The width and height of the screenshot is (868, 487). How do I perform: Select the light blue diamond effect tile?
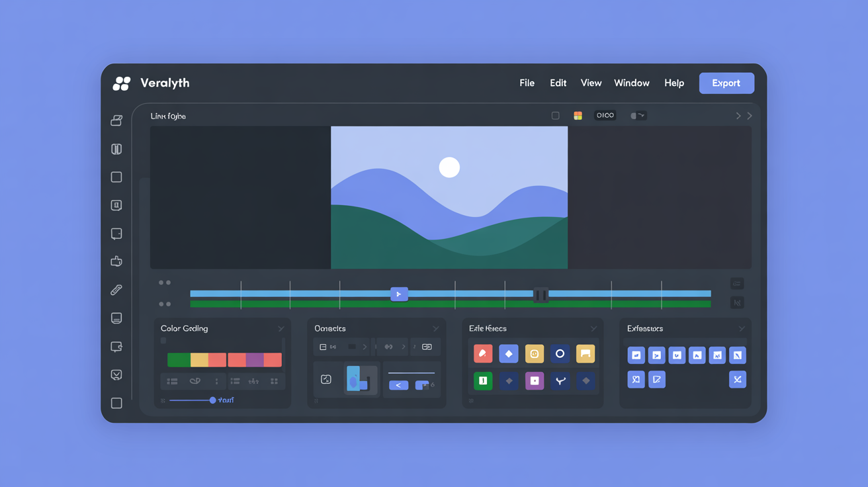click(x=508, y=354)
